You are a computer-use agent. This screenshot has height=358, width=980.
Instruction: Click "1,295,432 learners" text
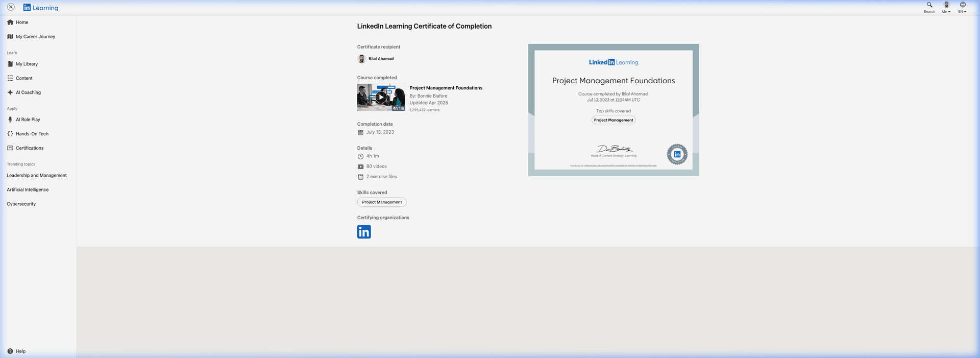click(425, 110)
